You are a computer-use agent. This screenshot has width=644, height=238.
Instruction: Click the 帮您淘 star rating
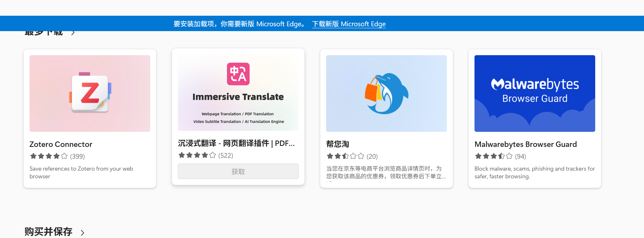[345, 156]
